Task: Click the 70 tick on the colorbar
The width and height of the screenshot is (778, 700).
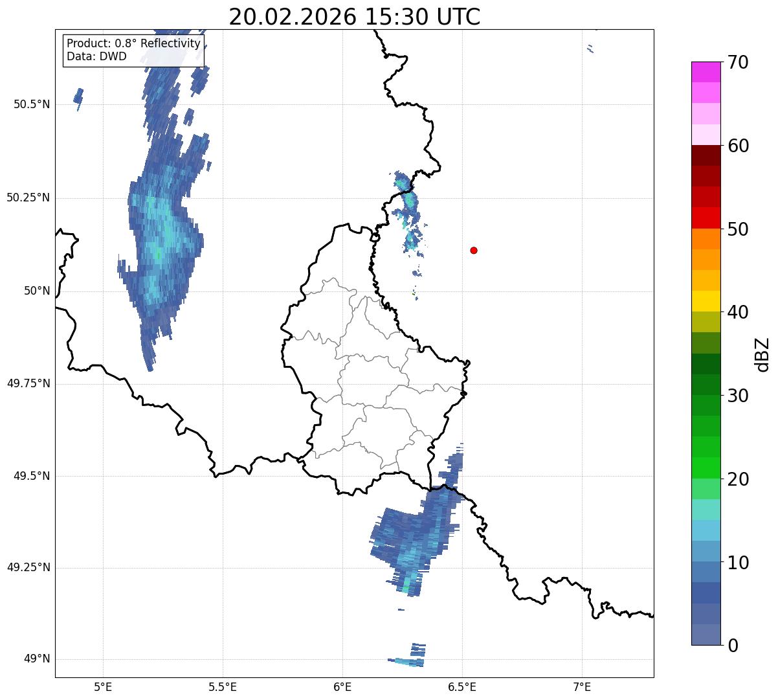Action: [x=738, y=62]
